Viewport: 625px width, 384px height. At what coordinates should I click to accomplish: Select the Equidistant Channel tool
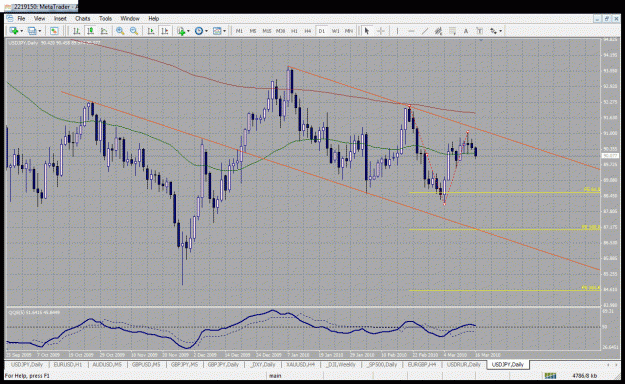coord(438,31)
